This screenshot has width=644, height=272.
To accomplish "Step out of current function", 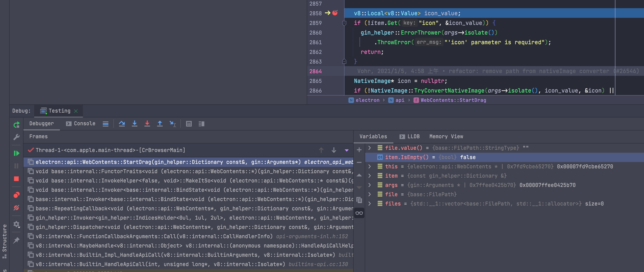I will pos(160,124).
